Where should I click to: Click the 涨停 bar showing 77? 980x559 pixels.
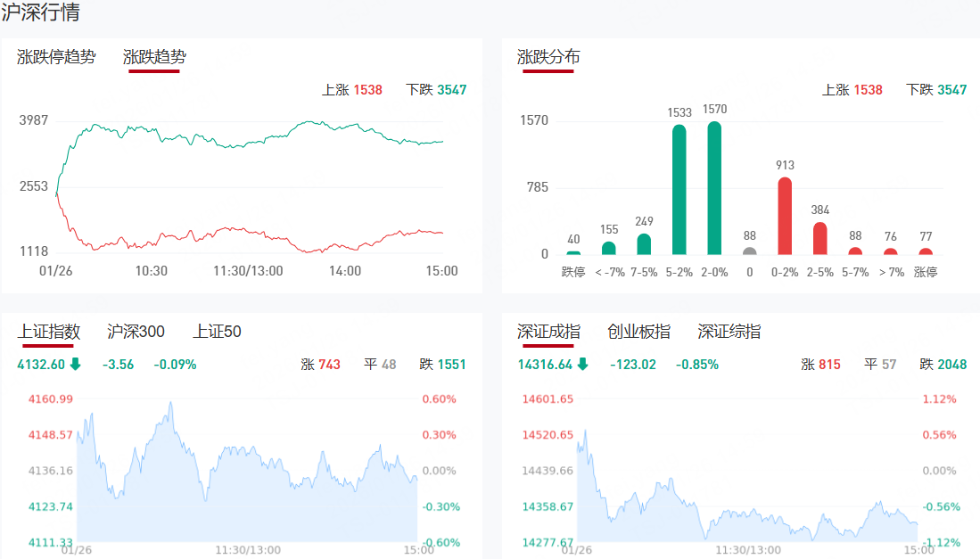tap(926, 251)
